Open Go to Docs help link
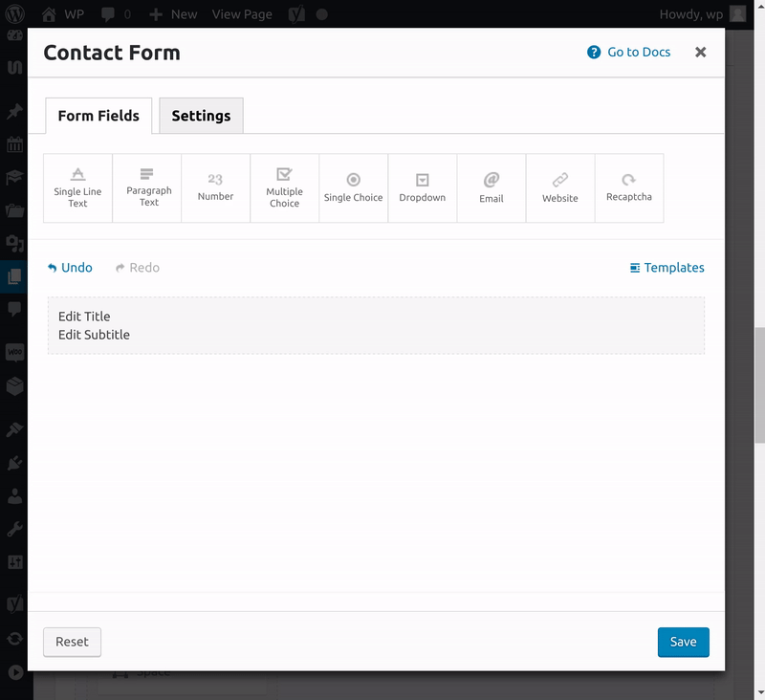 (x=629, y=53)
